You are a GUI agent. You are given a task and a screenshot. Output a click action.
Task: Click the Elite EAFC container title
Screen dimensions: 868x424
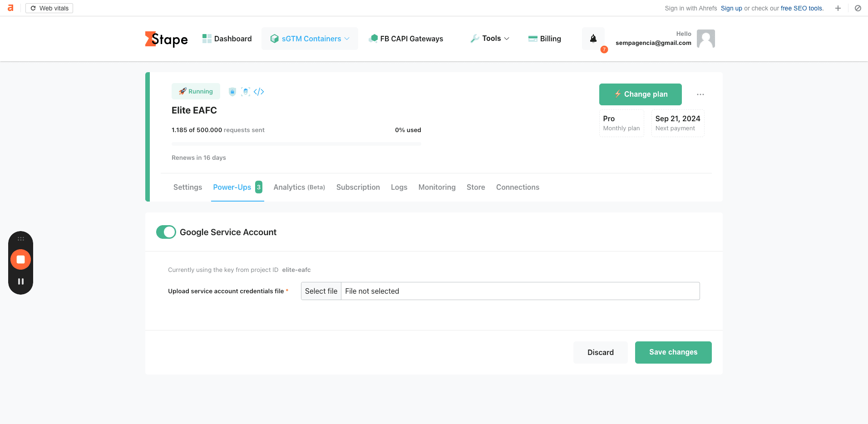click(x=194, y=110)
